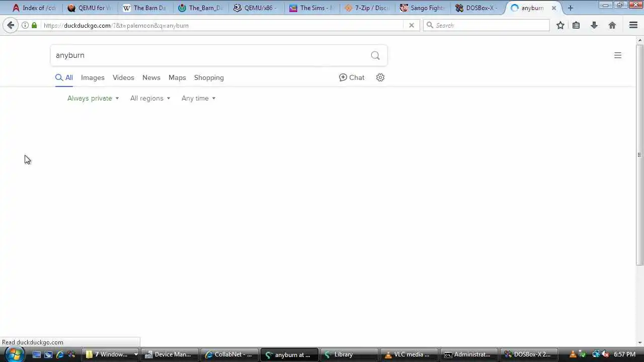Switch to DOSBox-X browser tab
Screen dimensions: 644x362
[476, 8]
